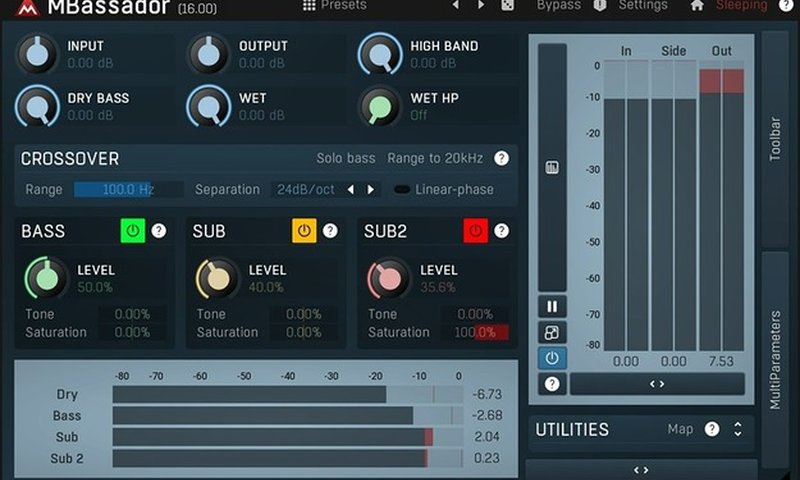Click the help icon next to UTILITIES Map

(x=711, y=429)
